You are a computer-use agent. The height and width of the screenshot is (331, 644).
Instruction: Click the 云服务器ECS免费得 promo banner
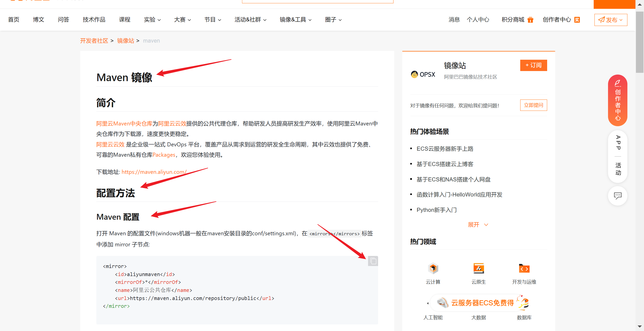pos(479,303)
